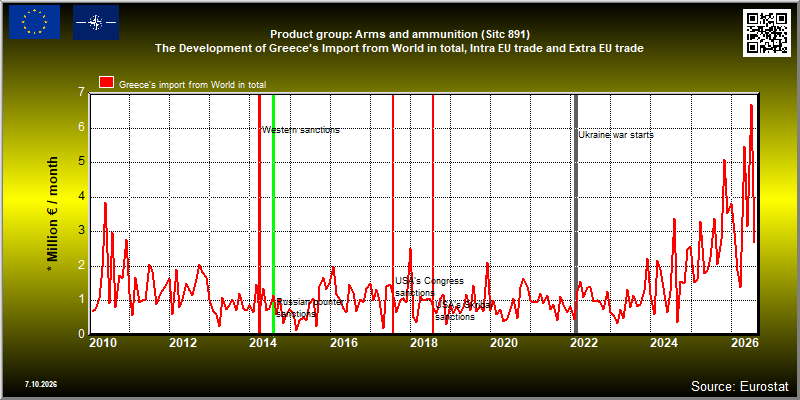Click the y-axis value 2
This screenshot has height=400, width=800.
[81, 266]
